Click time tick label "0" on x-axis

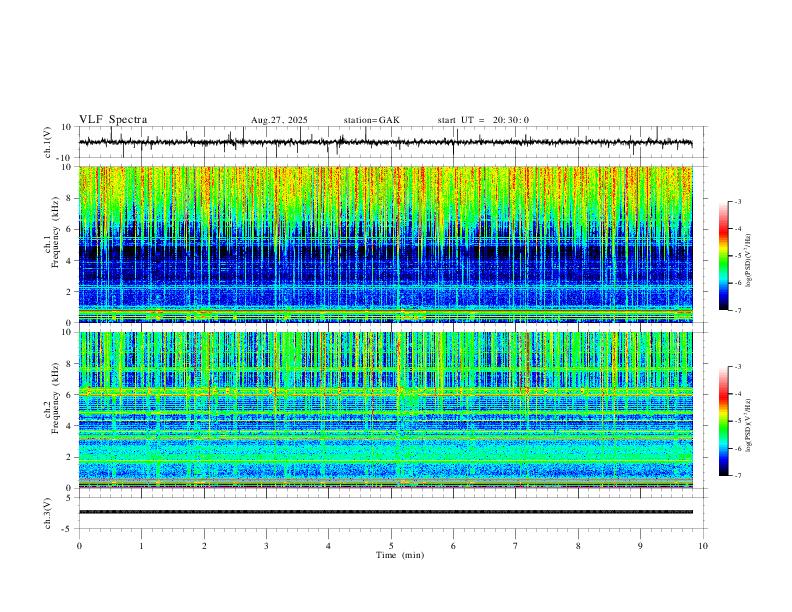(x=79, y=546)
